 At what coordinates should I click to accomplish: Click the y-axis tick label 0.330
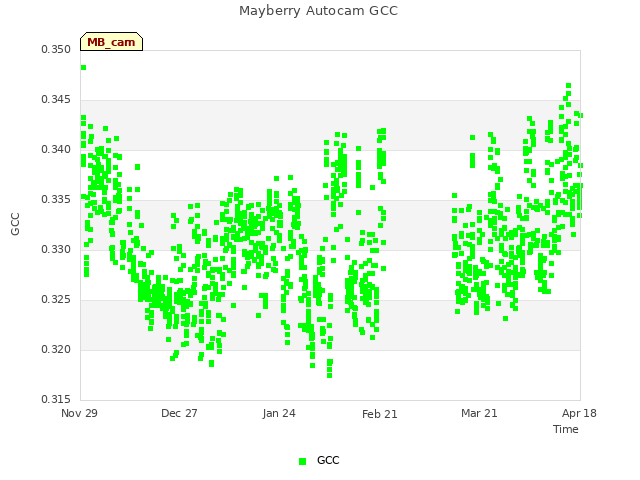pos(56,249)
